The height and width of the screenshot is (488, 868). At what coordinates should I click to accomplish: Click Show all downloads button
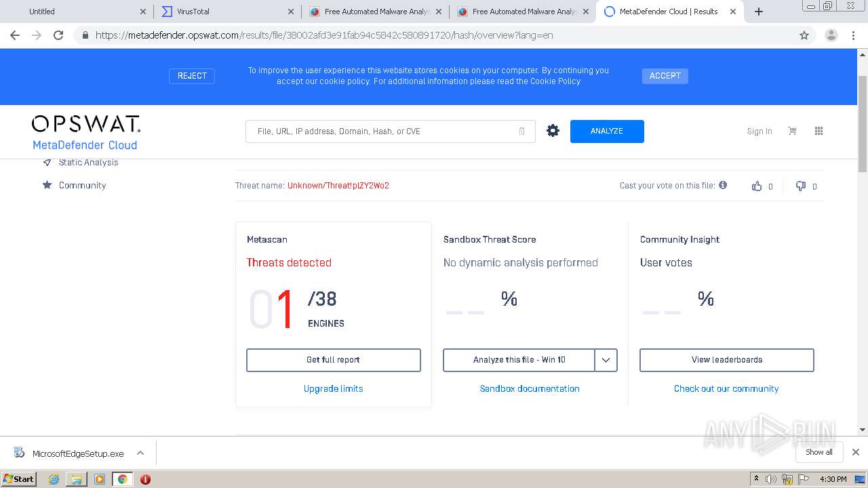(x=819, y=452)
